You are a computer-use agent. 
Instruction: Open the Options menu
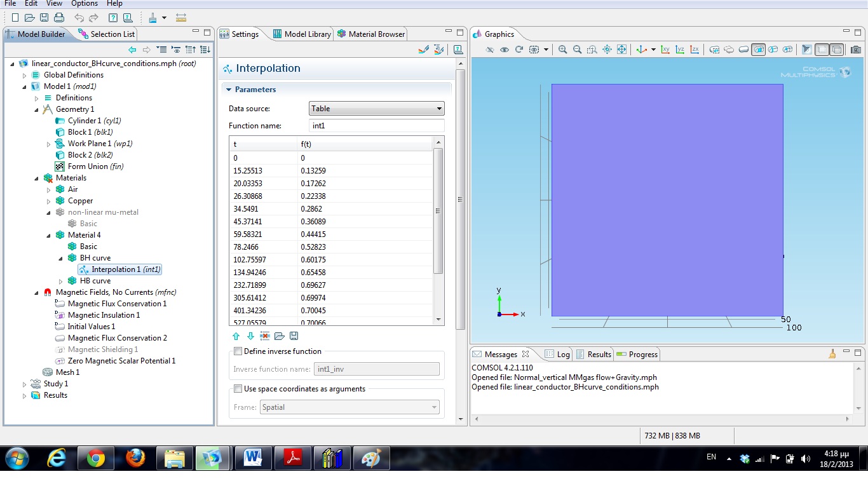coord(84,4)
